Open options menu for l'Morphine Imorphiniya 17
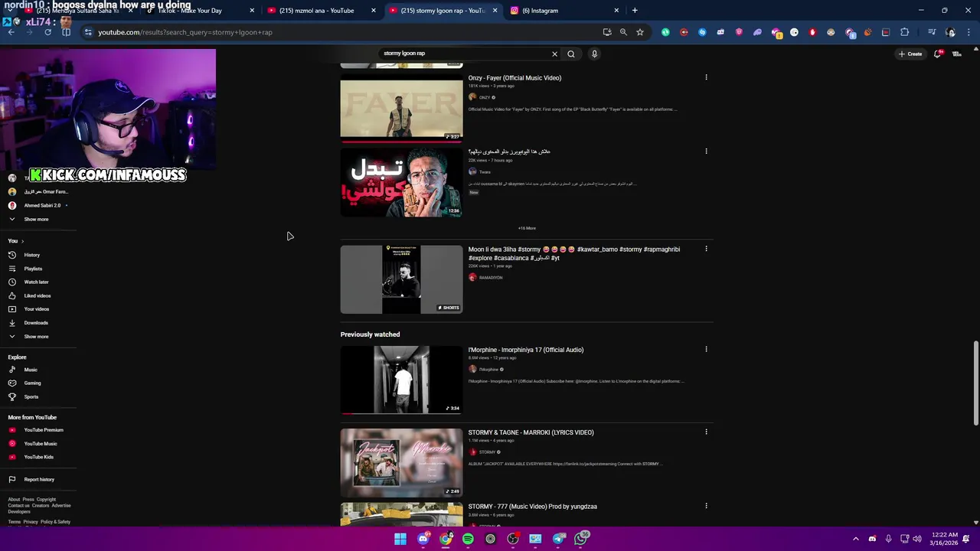Screen dimensions: 980x551 pos(706,349)
